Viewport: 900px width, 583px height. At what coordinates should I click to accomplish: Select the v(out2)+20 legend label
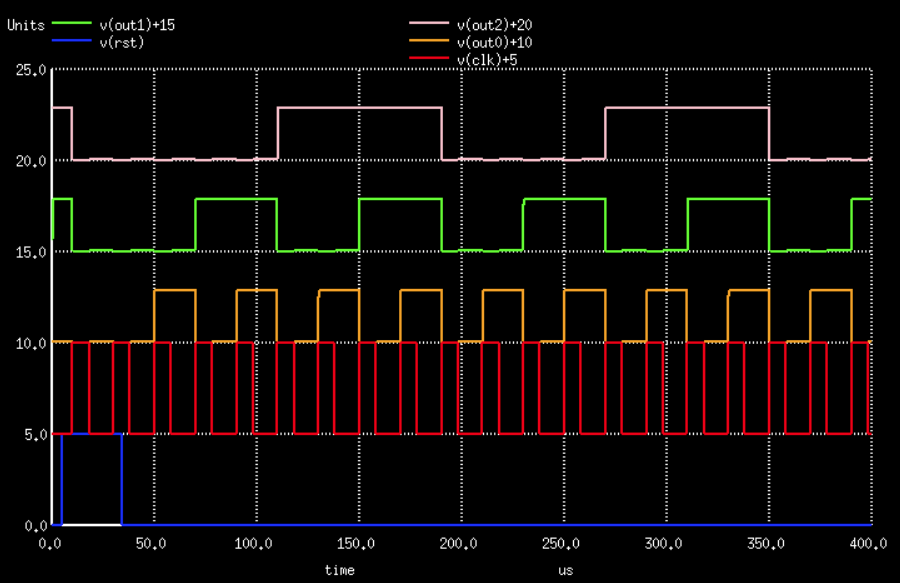pos(500,25)
